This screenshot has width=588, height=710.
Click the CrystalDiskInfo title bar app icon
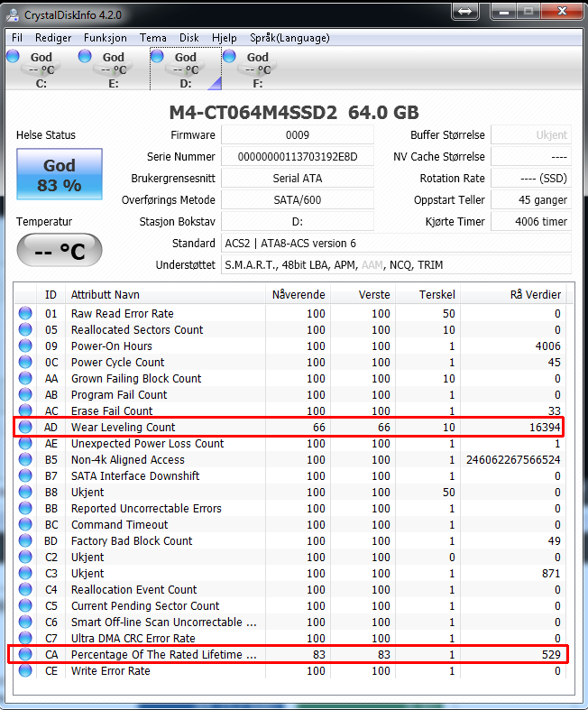click(x=13, y=15)
